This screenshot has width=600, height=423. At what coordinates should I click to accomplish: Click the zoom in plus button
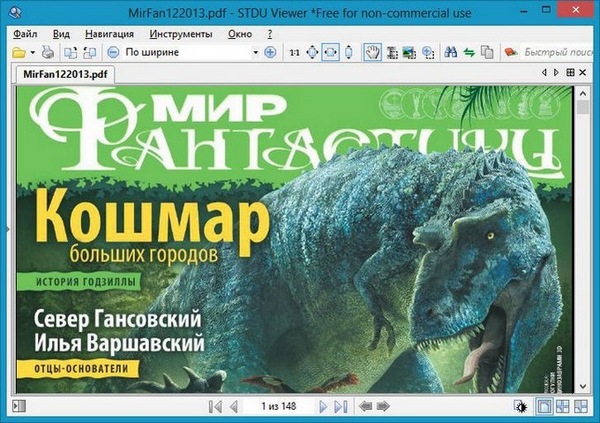[270, 52]
